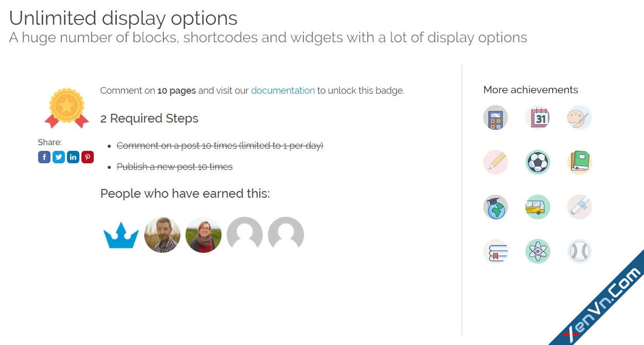This screenshot has height=345, width=644.
Task: View the paint palette achievement
Action: tap(579, 117)
